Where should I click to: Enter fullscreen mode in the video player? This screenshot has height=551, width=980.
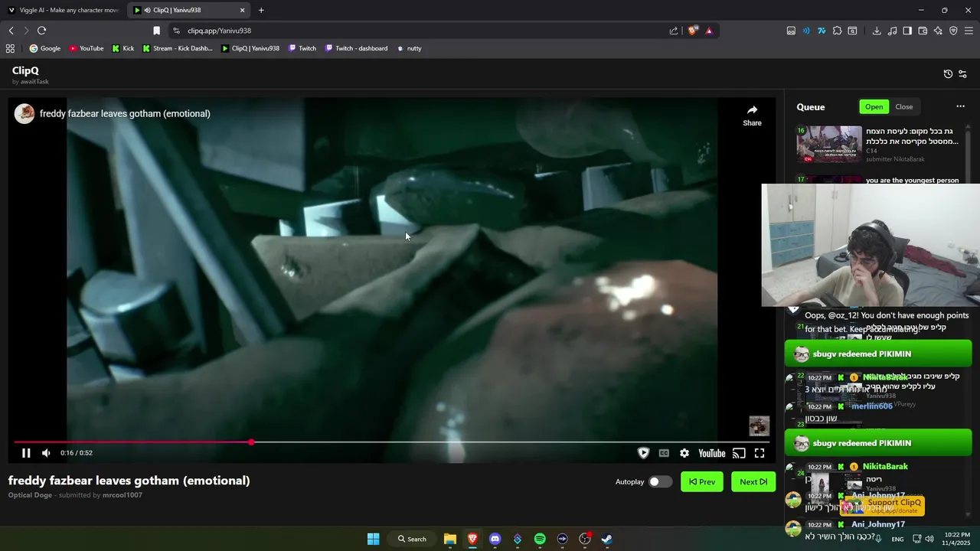pos(759,453)
